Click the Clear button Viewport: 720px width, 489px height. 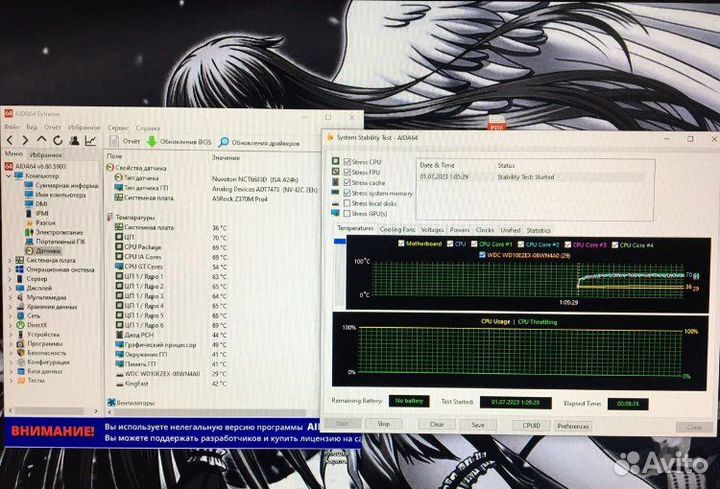[x=437, y=424]
